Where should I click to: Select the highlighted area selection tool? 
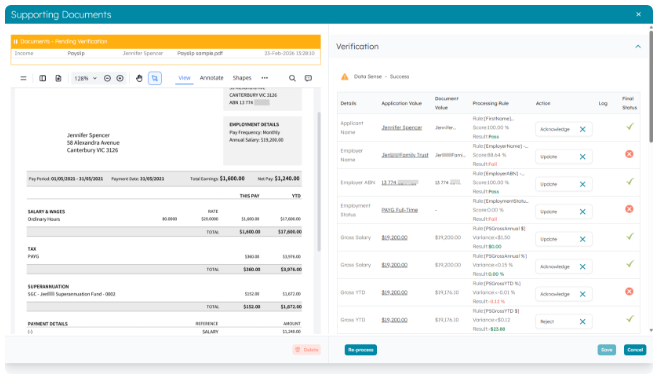click(155, 78)
